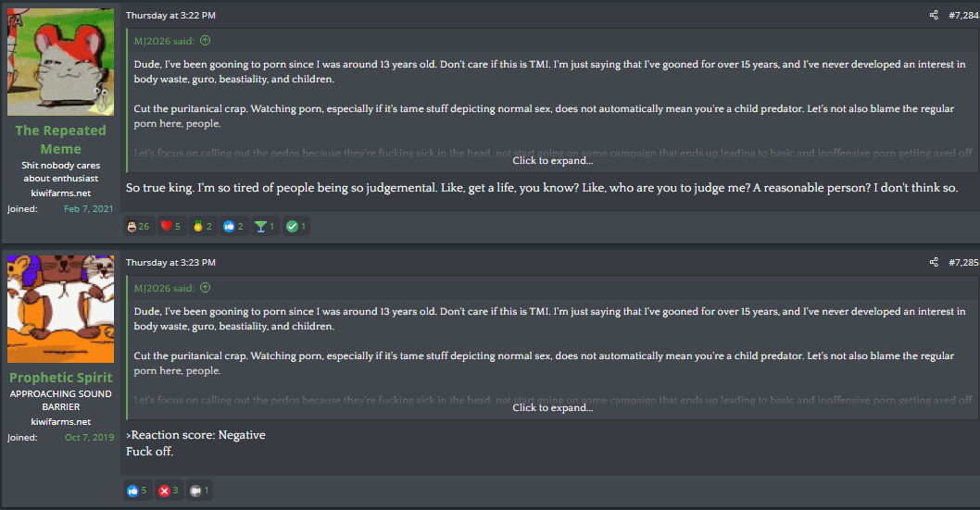Click the gold medal reaction icon
This screenshot has width=980, height=510.
(x=197, y=226)
